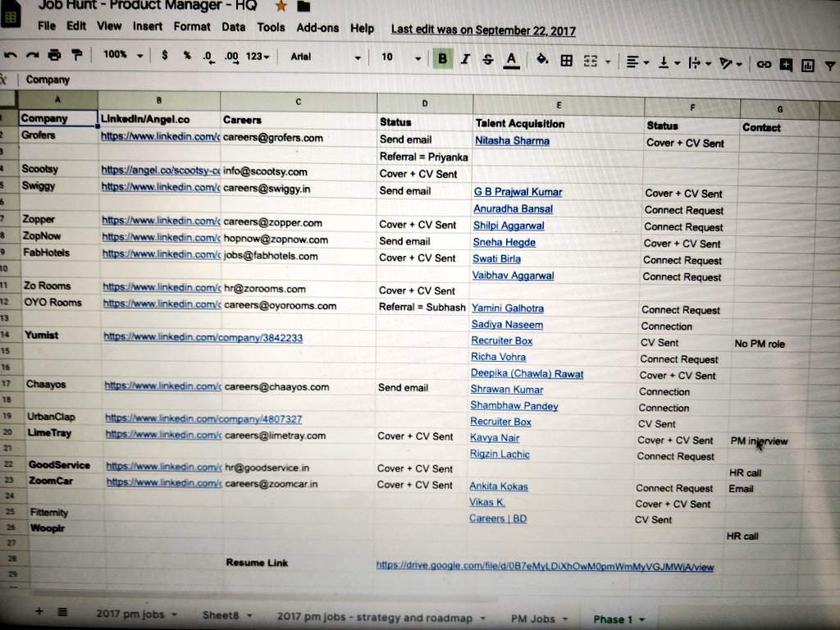Viewport: 840px width, 630px height.
Task: Open the text color picker
Action: tap(512, 60)
